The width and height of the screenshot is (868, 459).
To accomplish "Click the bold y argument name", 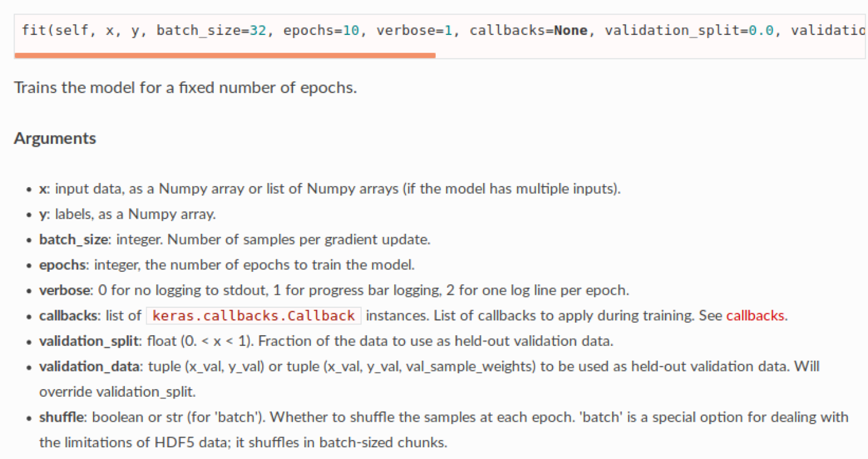I will click(43, 214).
